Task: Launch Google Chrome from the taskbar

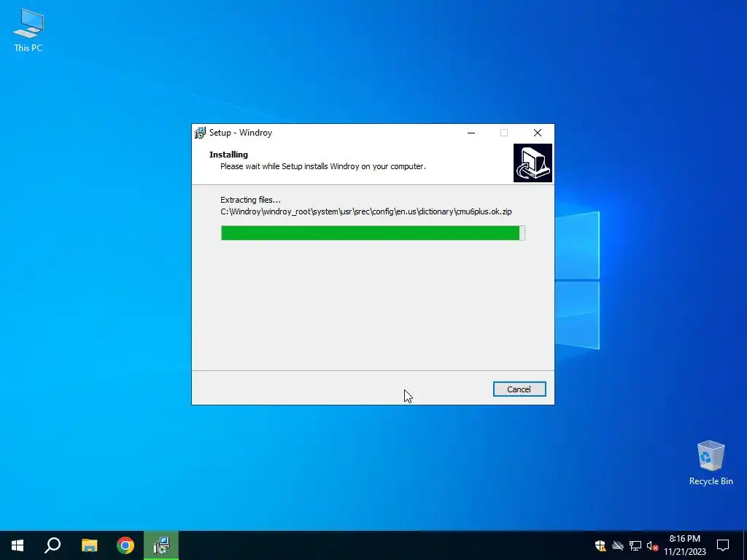Action: (125, 545)
